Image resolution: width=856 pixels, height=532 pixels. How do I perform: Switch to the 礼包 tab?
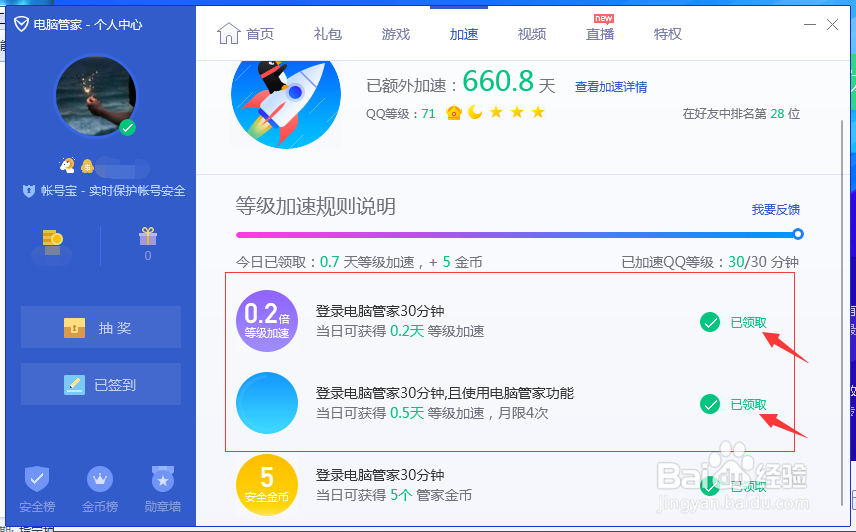coord(328,34)
